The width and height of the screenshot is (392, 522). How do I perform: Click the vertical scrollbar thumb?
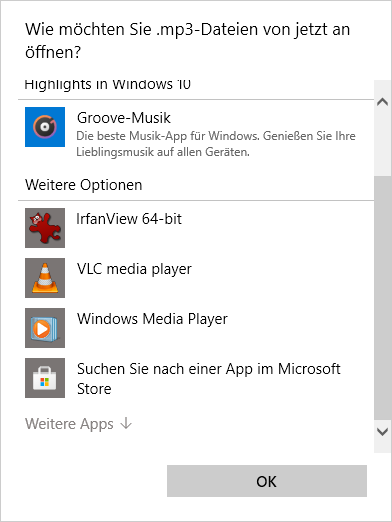(x=382, y=298)
